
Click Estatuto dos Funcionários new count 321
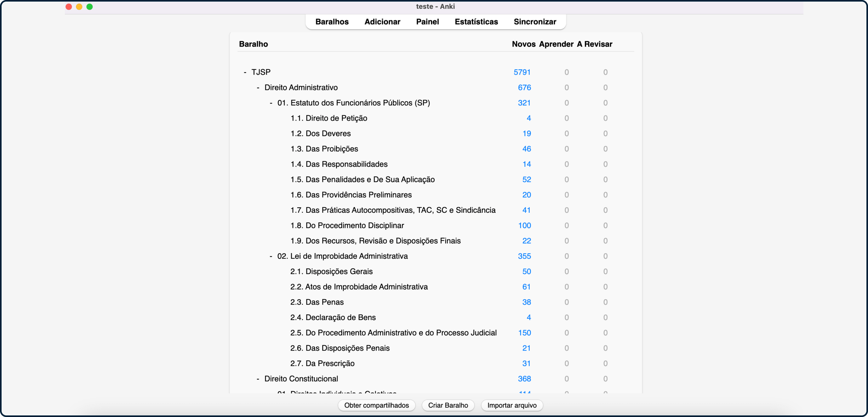click(524, 103)
